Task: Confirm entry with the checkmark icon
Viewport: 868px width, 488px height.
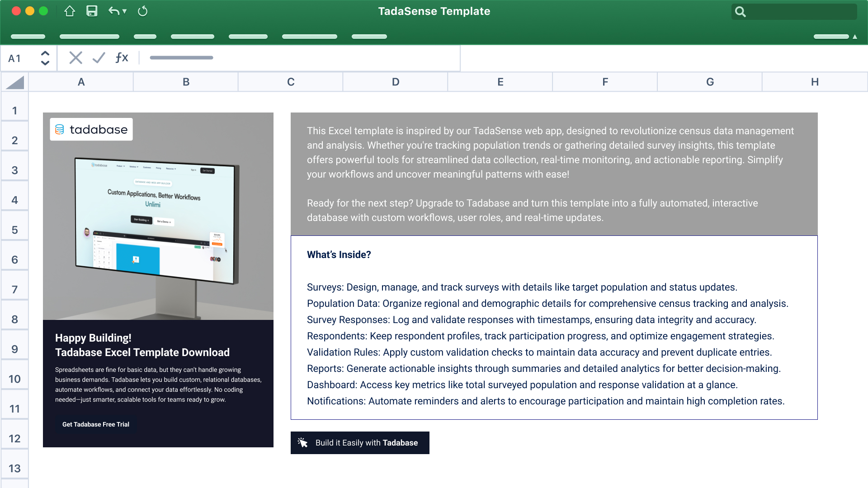Action: pyautogui.click(x=99, y=58)
